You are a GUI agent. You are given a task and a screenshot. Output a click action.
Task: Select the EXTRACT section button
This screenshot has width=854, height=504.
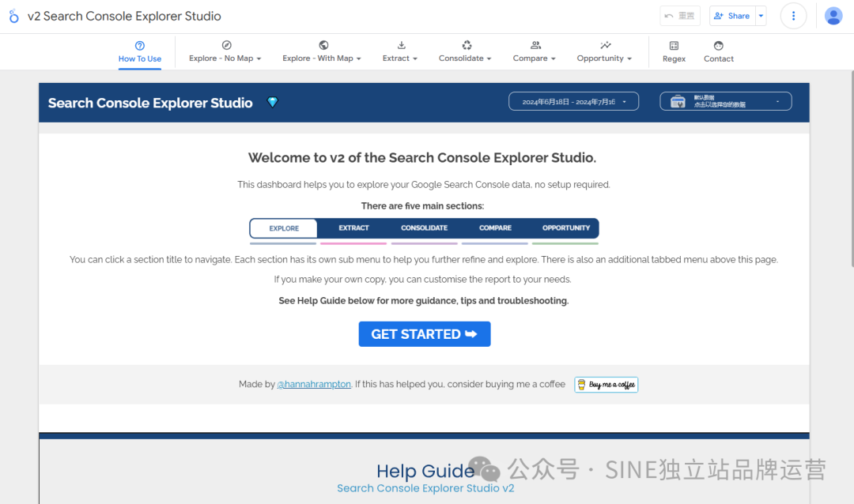pos(353,228)
